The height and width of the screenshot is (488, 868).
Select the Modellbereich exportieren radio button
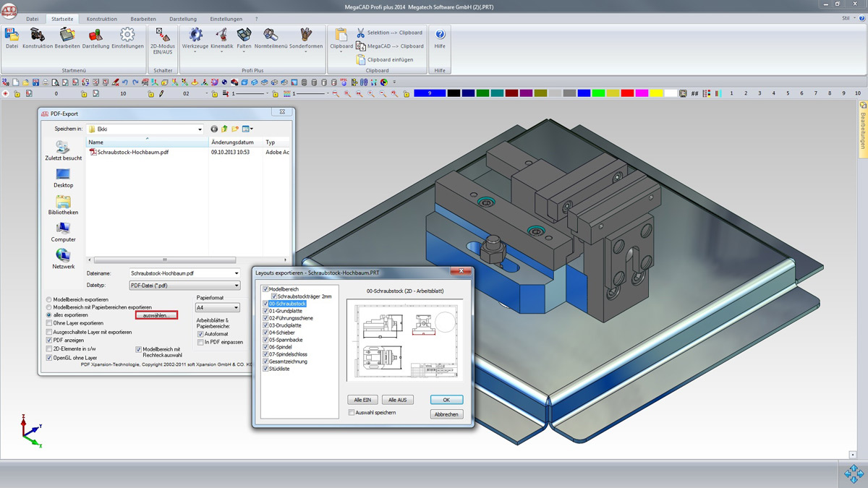tap(49, 299)
